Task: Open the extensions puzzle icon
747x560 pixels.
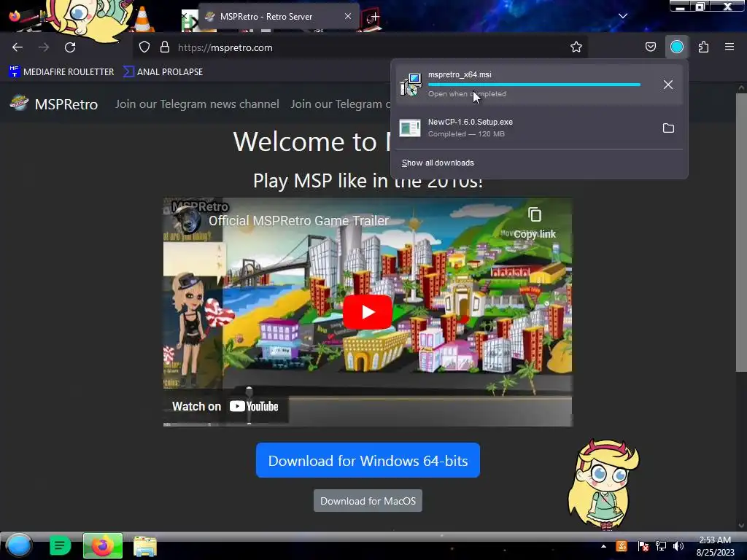Action: (703, 47)
